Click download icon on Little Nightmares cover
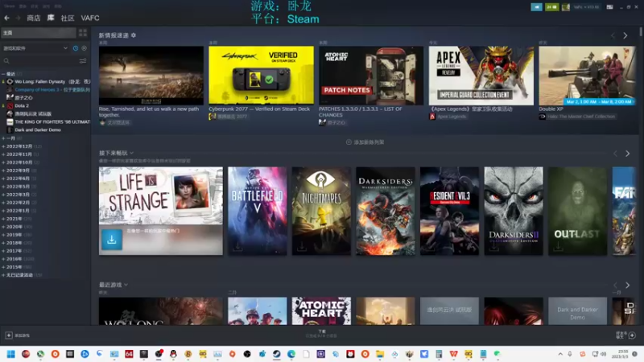The height and width of the screenshot is (362, 644). coord(301,247)
